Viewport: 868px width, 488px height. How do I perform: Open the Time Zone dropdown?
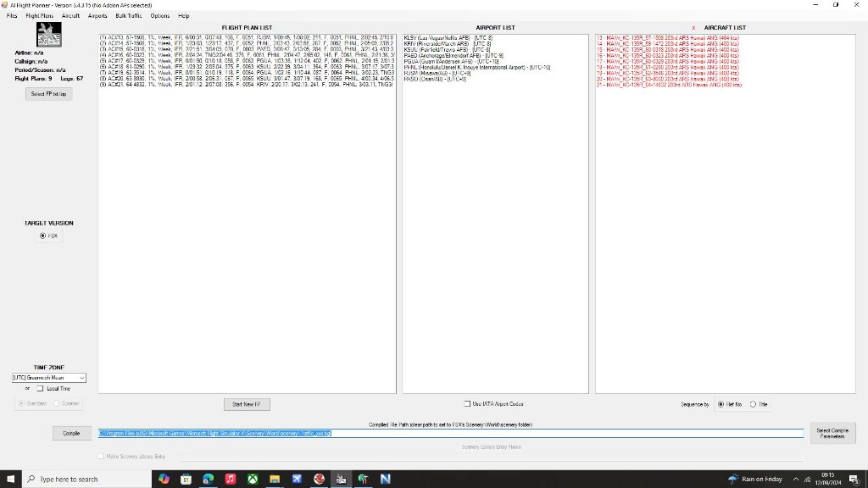click(48, 378)
